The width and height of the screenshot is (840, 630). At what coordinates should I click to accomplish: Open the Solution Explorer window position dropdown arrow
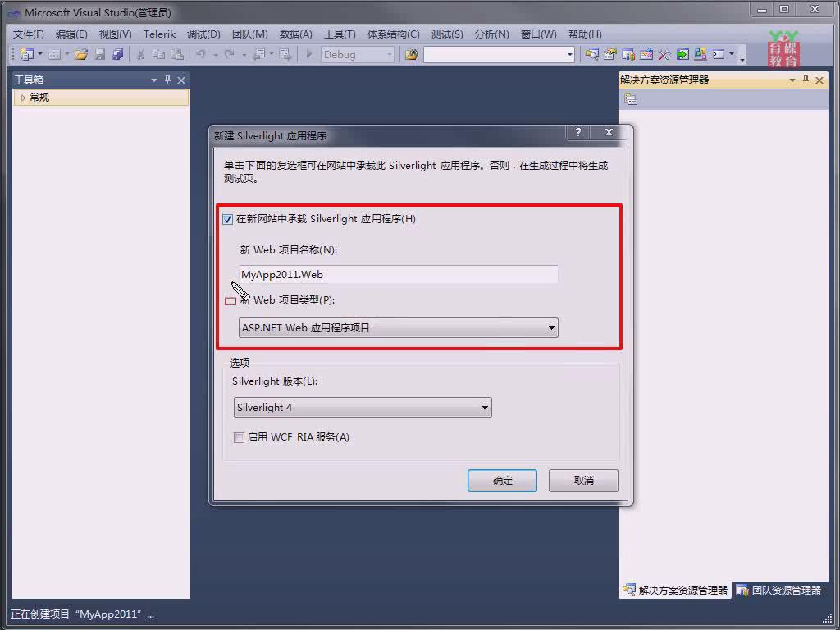pyautogui.click(x=792, y=80)
